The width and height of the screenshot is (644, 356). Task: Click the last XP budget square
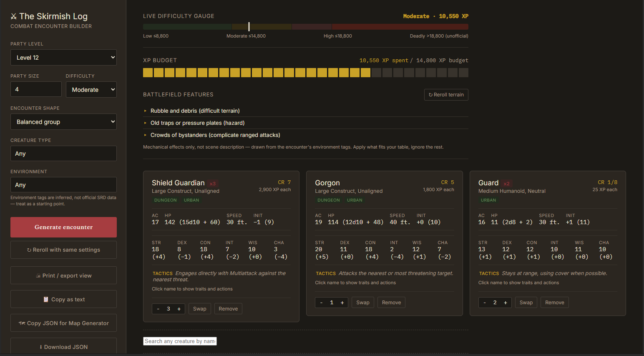(x=463, y=73)
